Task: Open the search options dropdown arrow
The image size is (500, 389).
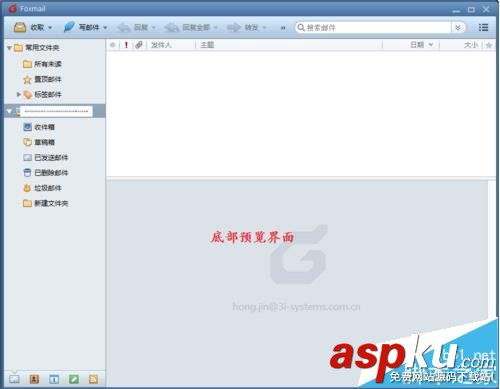Action: tap(458, 27)
